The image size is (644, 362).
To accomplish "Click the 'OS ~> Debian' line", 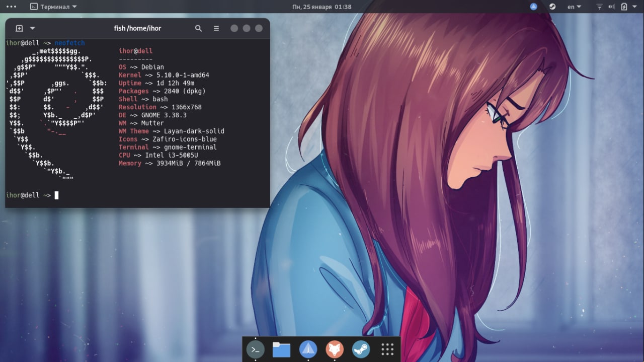I will point(141,67).
